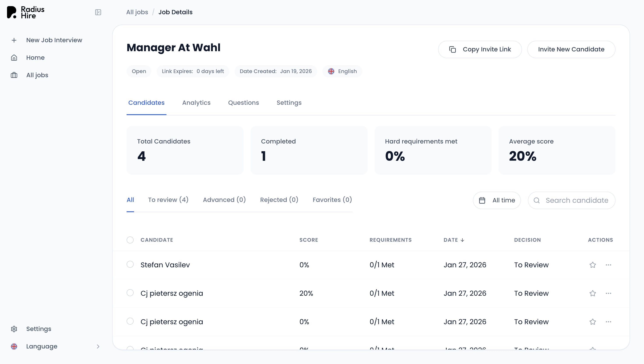This screenshot has width=644, height=364.
Task: Collapse the sidebar panel icon
Action: 98,12
